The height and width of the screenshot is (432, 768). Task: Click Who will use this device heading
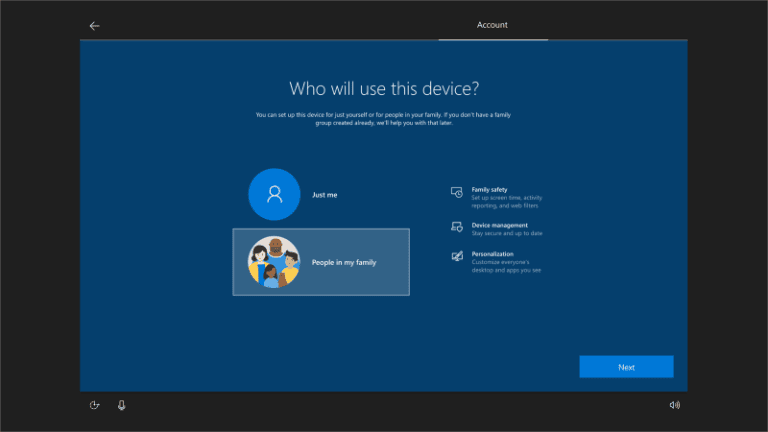(384, 89)
